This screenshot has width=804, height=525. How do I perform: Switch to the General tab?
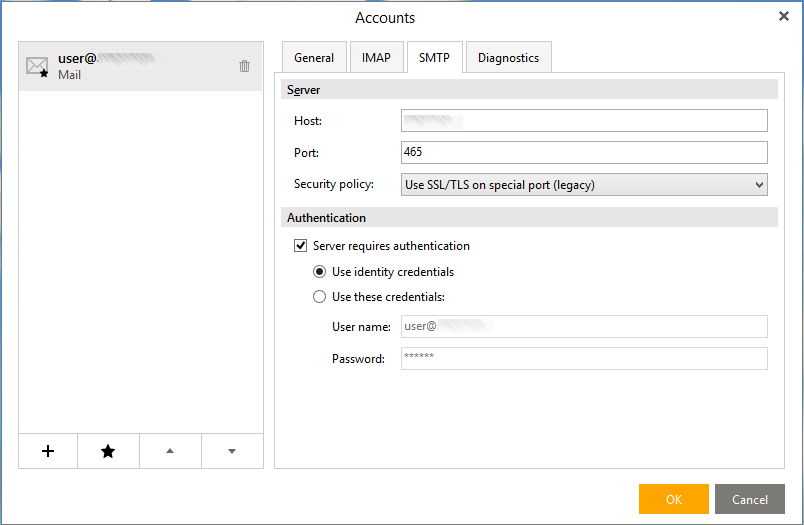pyautogui.click(x=314, y=58)
